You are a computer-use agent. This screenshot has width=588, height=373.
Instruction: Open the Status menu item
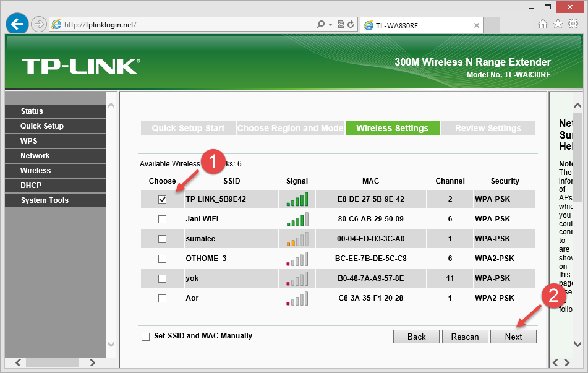pyautogui.click(x=55, y=111)
